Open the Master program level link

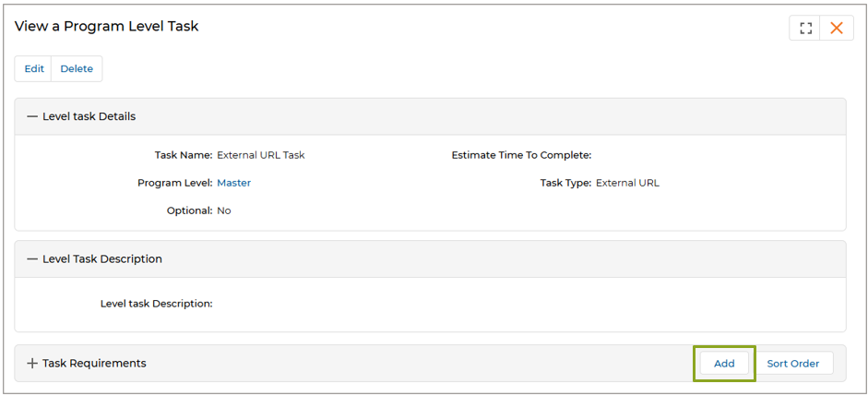(x=233, y=183)
